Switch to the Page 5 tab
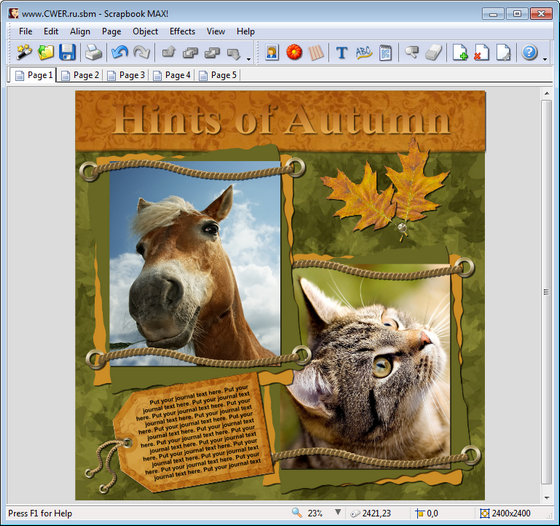This screenshot has height=526, width=560. [x=218, y=75]
